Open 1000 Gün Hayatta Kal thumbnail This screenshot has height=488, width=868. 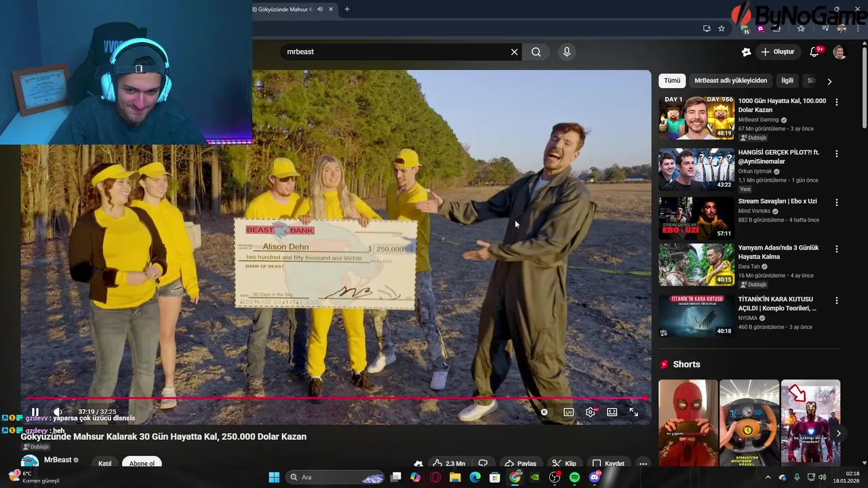click(x=696, y=117)
